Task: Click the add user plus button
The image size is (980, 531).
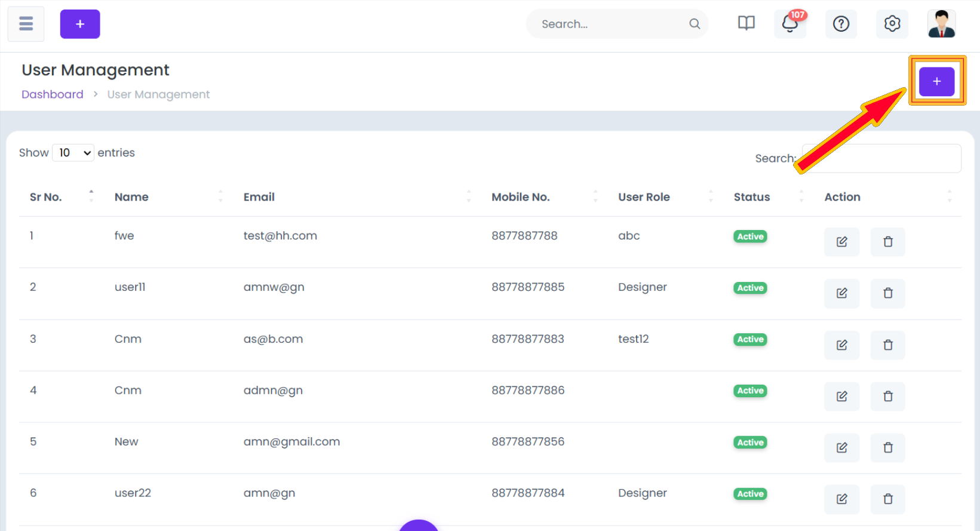Action: 936,81
